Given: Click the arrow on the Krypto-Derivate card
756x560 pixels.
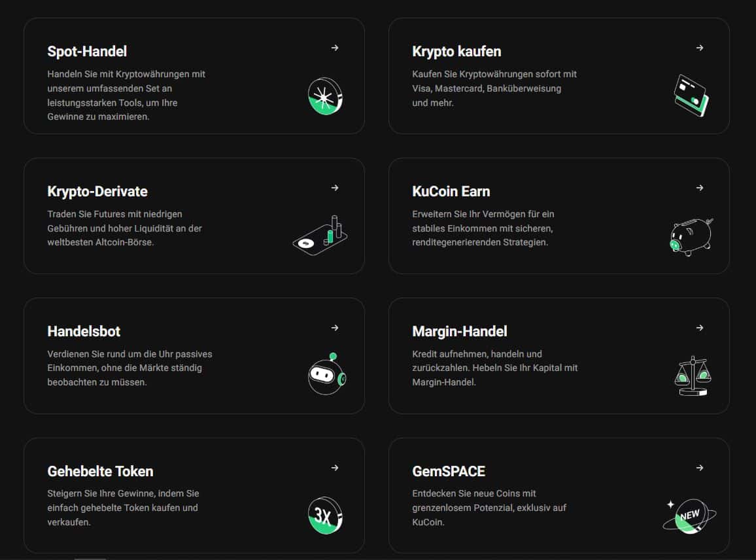Looking at the screenshot, I should coord(335,188).
